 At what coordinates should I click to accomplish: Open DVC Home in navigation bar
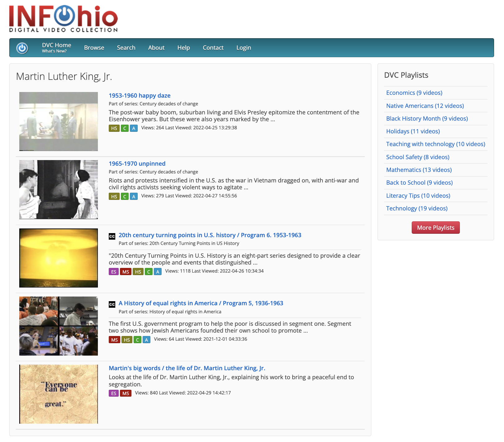pos(57,48)
